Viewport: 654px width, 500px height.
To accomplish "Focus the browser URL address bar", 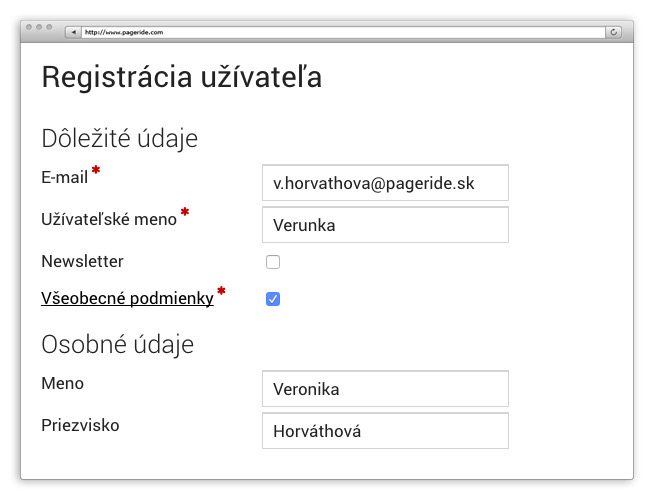I will [x=340, y=32].
